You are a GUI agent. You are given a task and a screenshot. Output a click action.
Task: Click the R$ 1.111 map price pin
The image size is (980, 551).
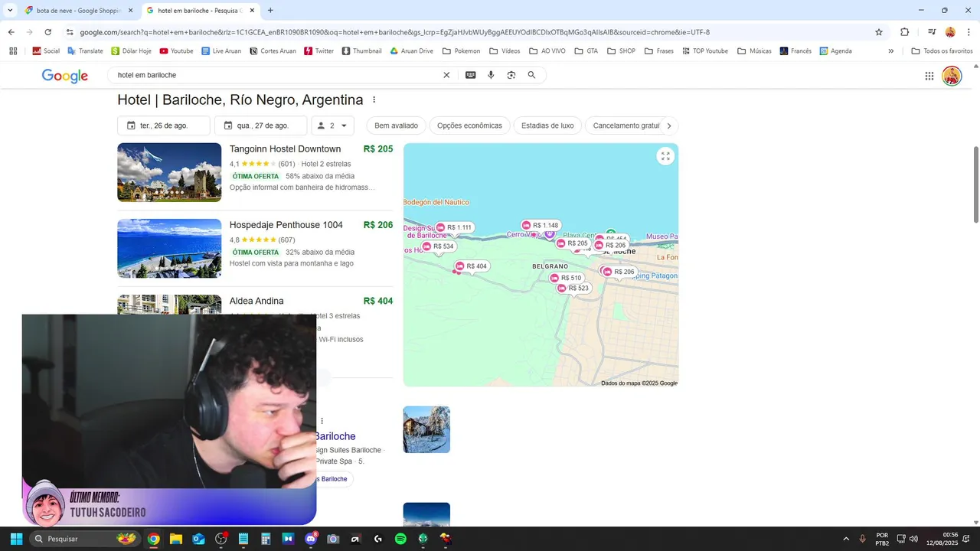pyautogui.click(x=455, y=227)
